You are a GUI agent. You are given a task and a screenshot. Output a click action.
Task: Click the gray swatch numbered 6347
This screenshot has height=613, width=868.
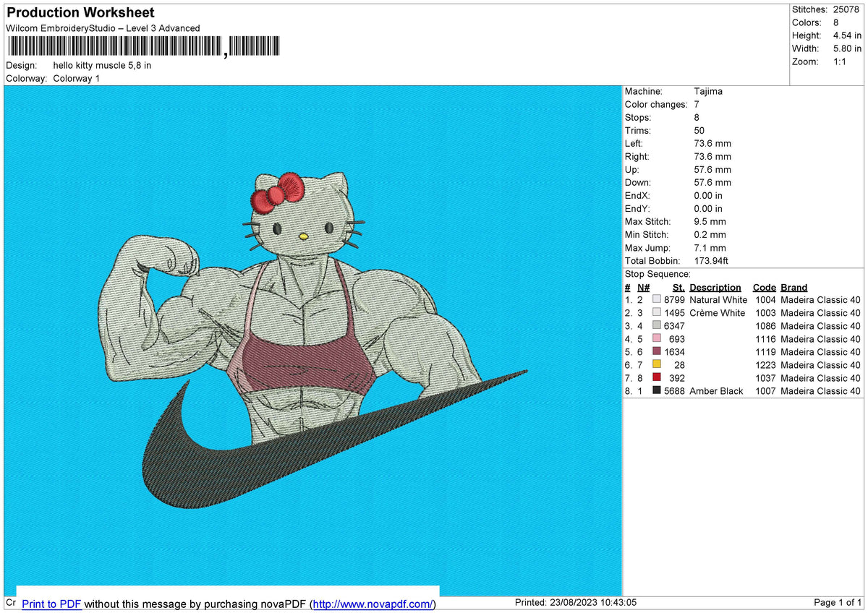coord(658,326)
